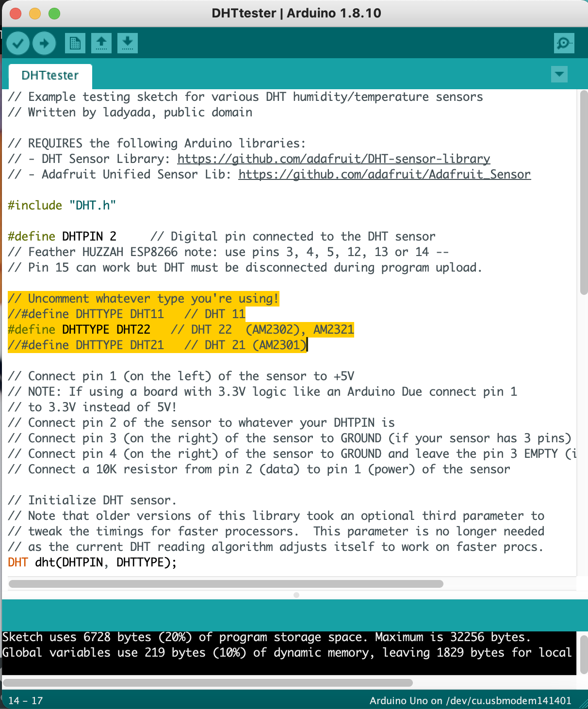Click the '// Uncomment whatever type you're using!' comment
The width and height of the screenshot is (588, 709).
point(144,299)
